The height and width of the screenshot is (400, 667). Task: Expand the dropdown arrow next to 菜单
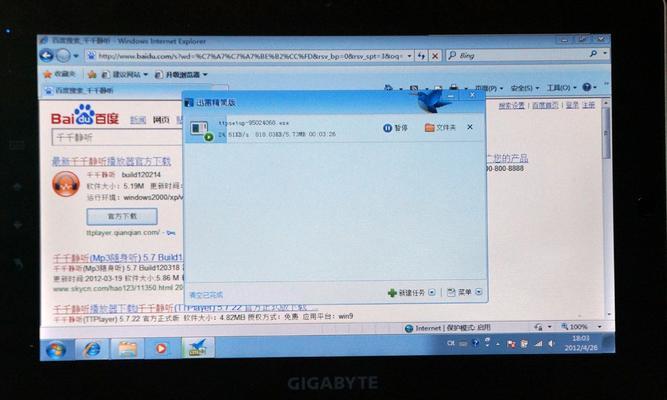coord(479,292)
